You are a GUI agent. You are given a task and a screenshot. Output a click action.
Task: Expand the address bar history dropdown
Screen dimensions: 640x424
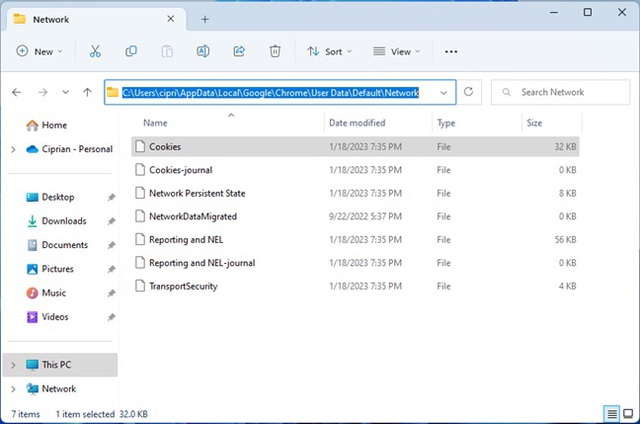[x=443, y=92]
